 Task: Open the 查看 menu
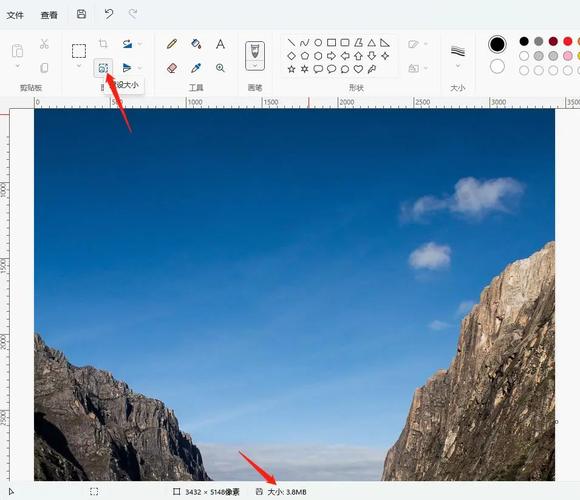(49, 15)
